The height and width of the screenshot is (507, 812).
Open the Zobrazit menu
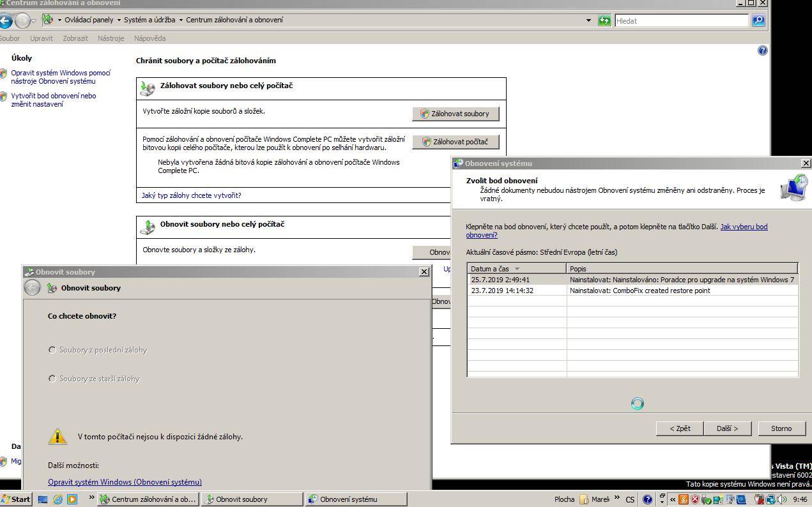(75, 38)
